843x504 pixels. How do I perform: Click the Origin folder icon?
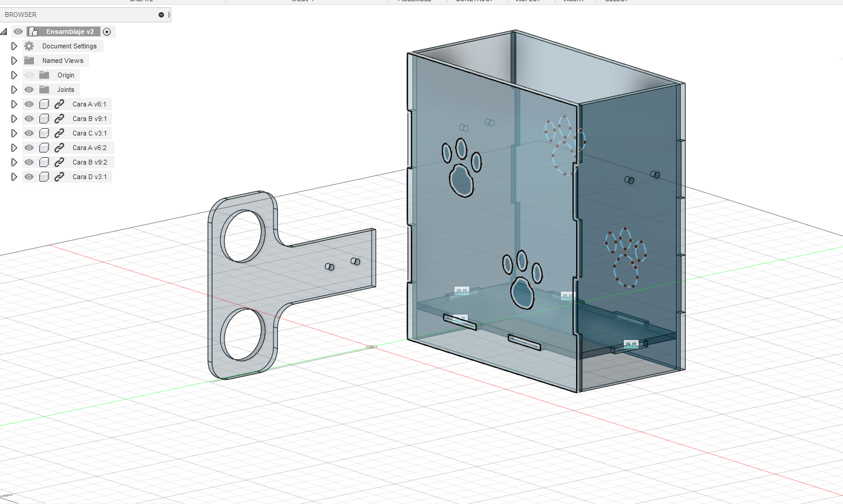point(44,75)
